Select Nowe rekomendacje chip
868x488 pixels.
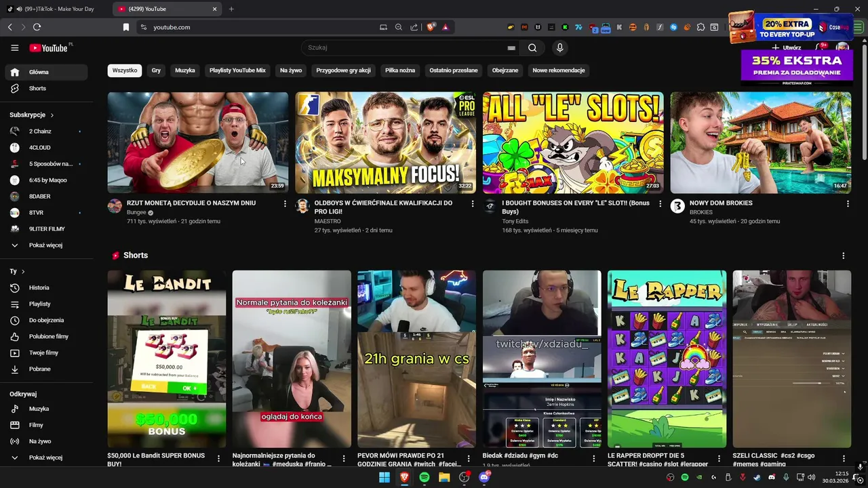[559, 70]
